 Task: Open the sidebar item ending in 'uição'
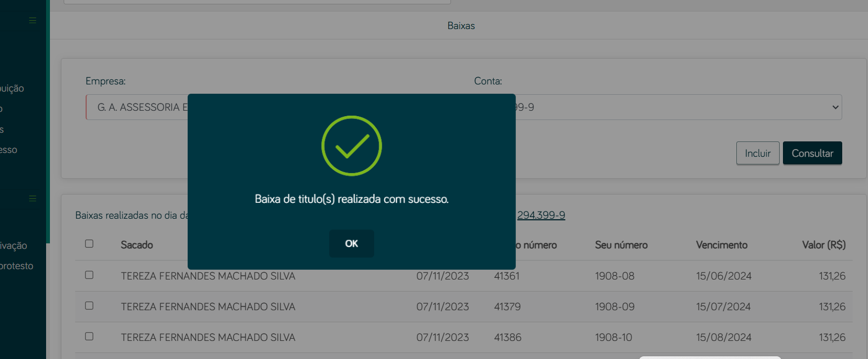coord(12,88)
